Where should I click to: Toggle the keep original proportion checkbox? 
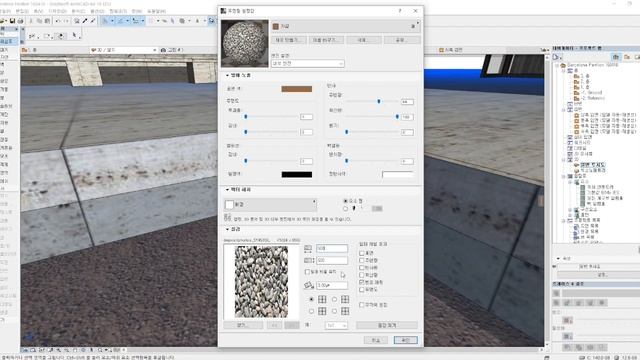click(307, 272)
